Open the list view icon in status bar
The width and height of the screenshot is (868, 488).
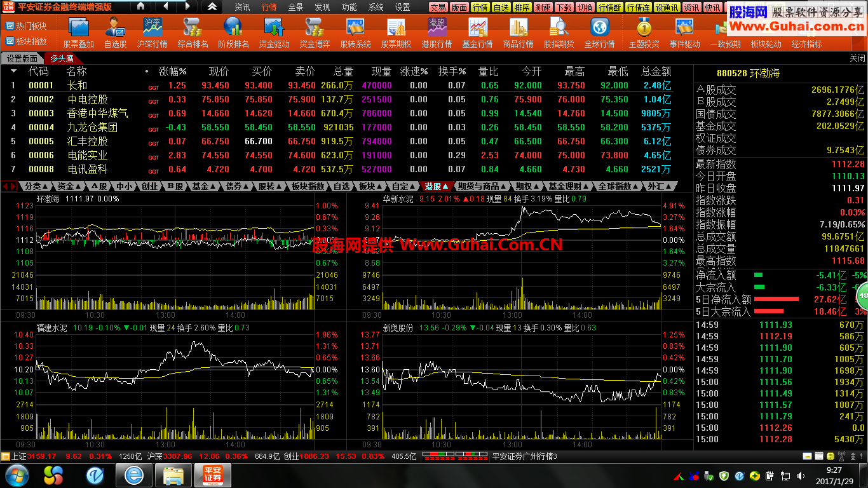pyautogui.click(x=818, y=456)
